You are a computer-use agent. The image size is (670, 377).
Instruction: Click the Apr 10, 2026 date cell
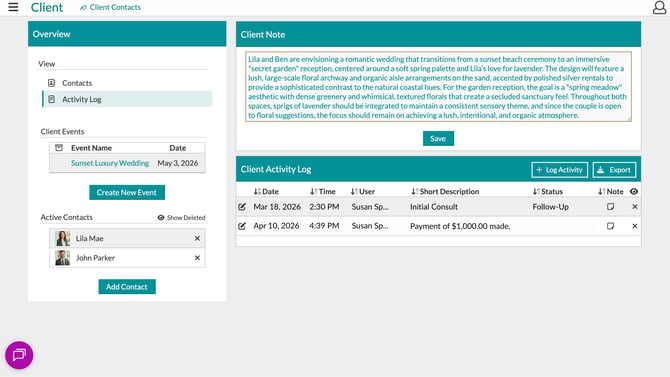[x=276, y=225]
